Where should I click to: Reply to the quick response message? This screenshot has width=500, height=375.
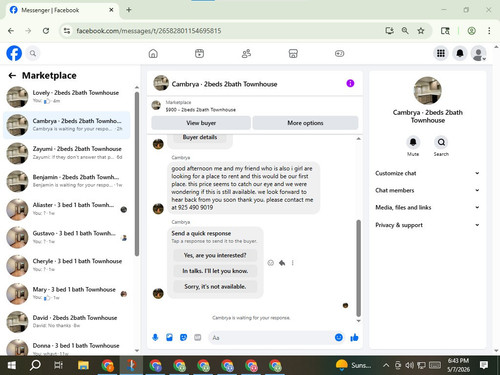click(x=282, y=263)
